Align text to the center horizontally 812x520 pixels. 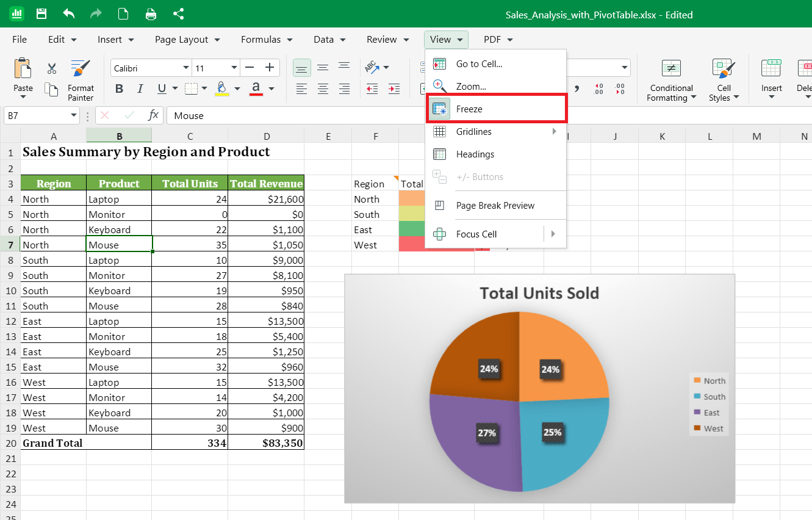323,89
